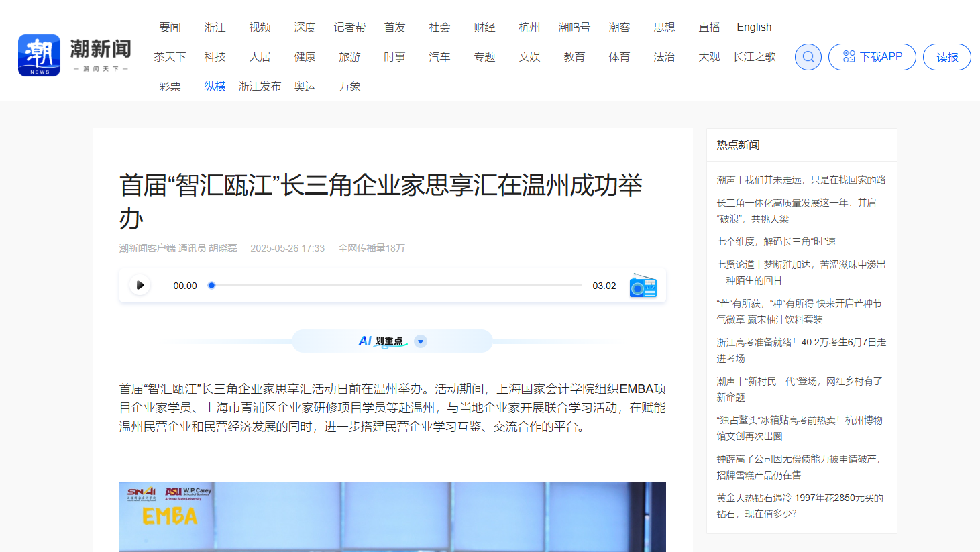Select the 纵横 navigation item
Viewport: 980px width, 552px height.
(x=215, y=87)
